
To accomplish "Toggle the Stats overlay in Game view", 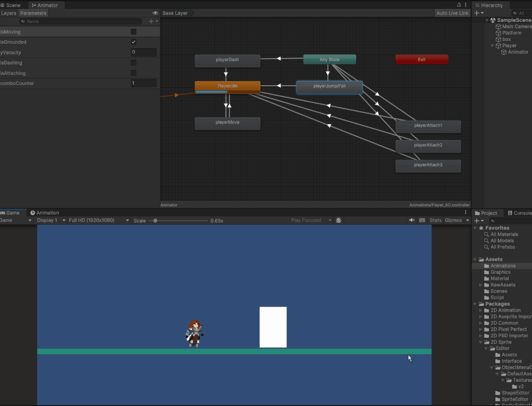I will [435, 220].
